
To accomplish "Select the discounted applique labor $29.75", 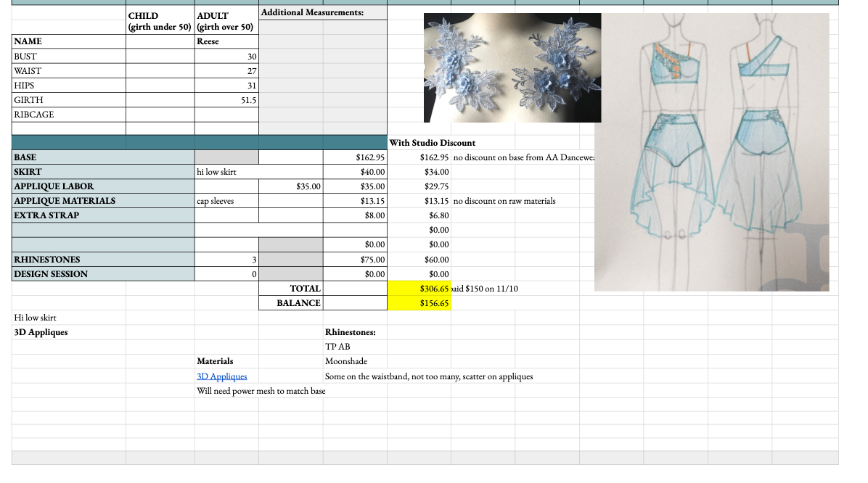I will (x=419, y=186).
